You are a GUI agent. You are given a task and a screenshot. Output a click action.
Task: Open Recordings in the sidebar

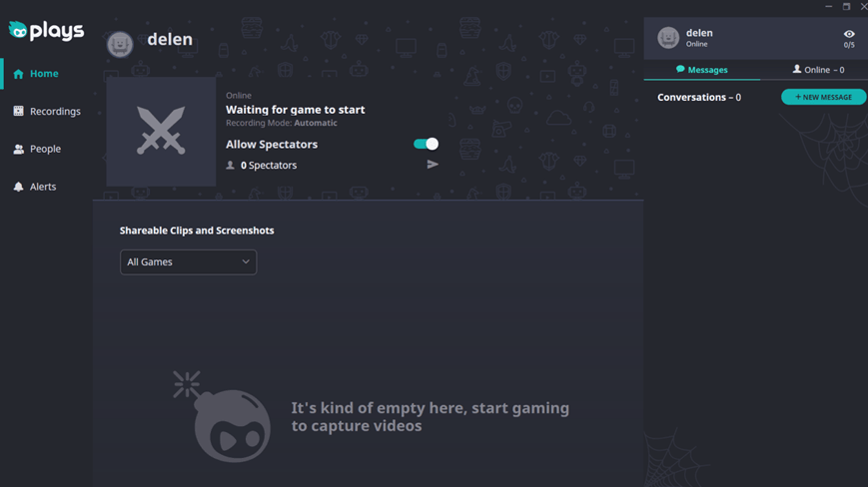pyautogui.click(x=55, y=112)
